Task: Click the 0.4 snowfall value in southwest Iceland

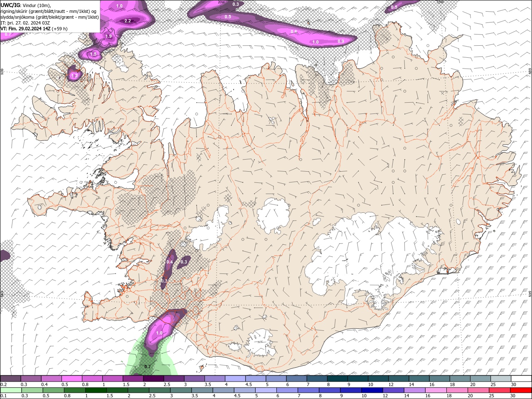Action: pos(170,262)
